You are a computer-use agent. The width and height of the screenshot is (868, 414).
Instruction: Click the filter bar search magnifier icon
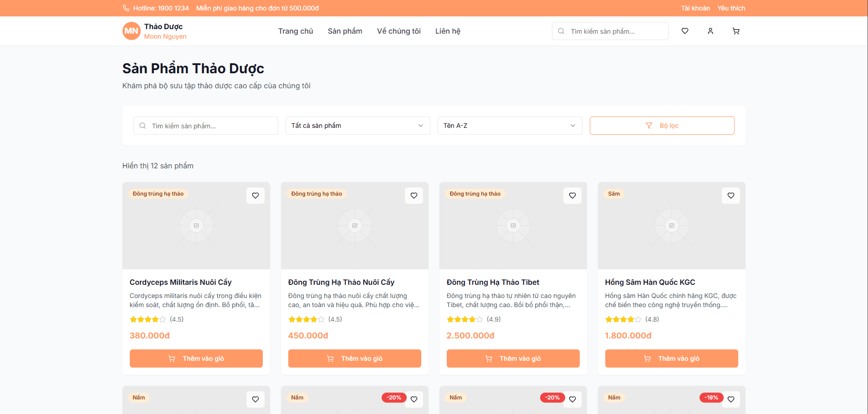pyautogui.click(x=143, y=126)
